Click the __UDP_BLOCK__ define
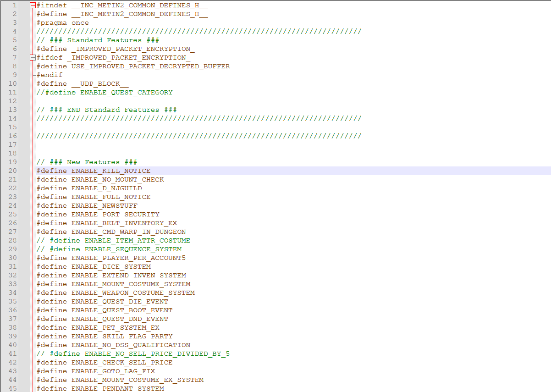Viewport: 551px width, 392px height. pyautogui.click(x=83, y=83)
